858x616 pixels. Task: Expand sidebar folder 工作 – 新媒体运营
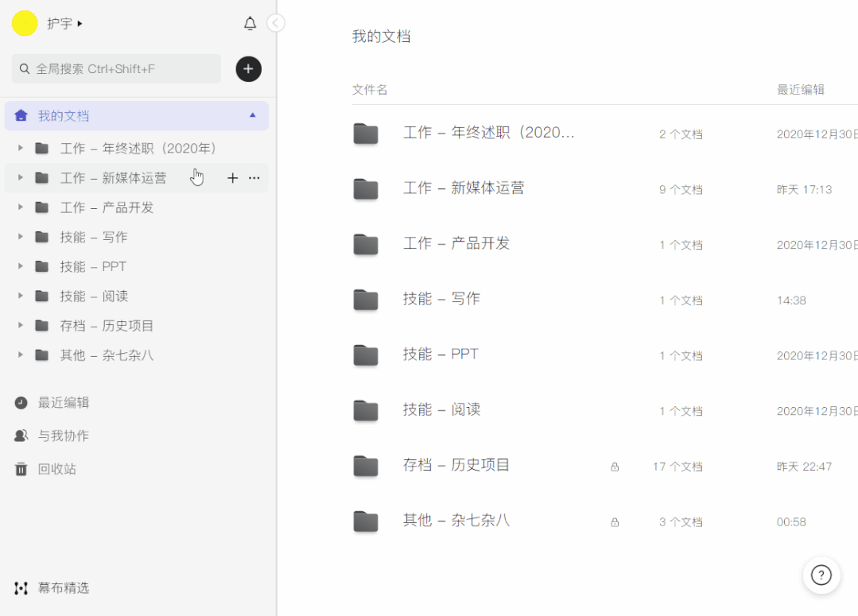point(20,178)
